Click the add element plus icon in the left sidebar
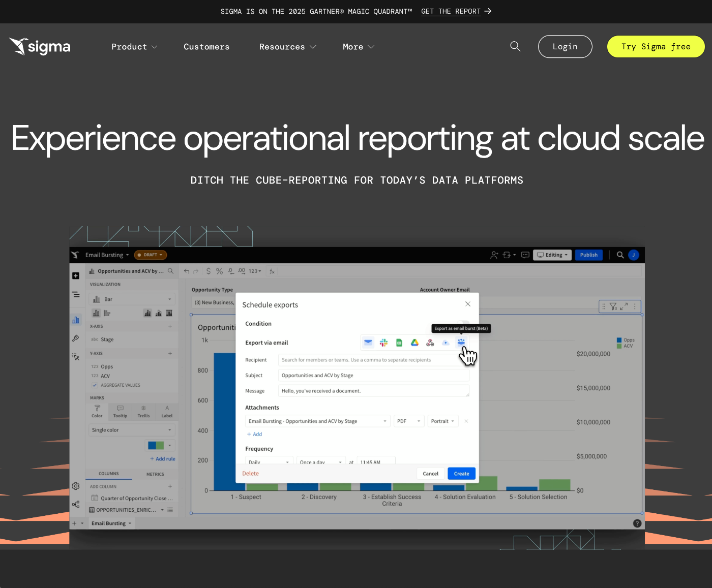Screen dimensions: 712x588 76,275
